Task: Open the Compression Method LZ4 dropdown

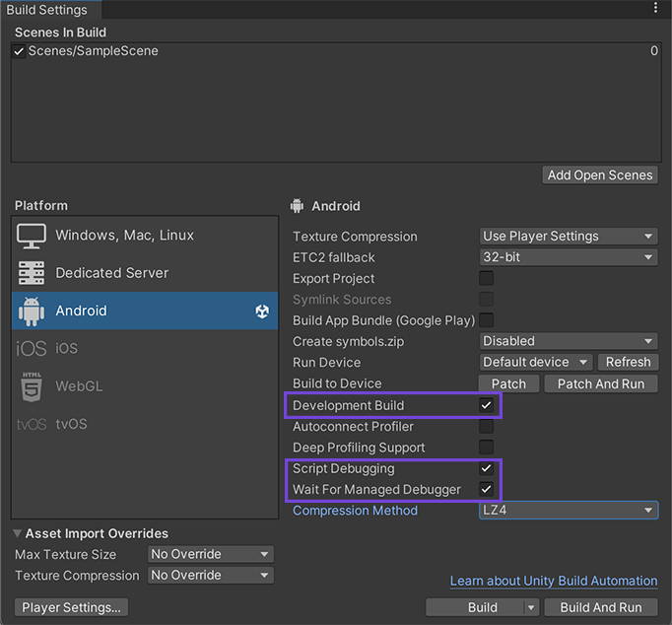Action: (x=569, y=511)
